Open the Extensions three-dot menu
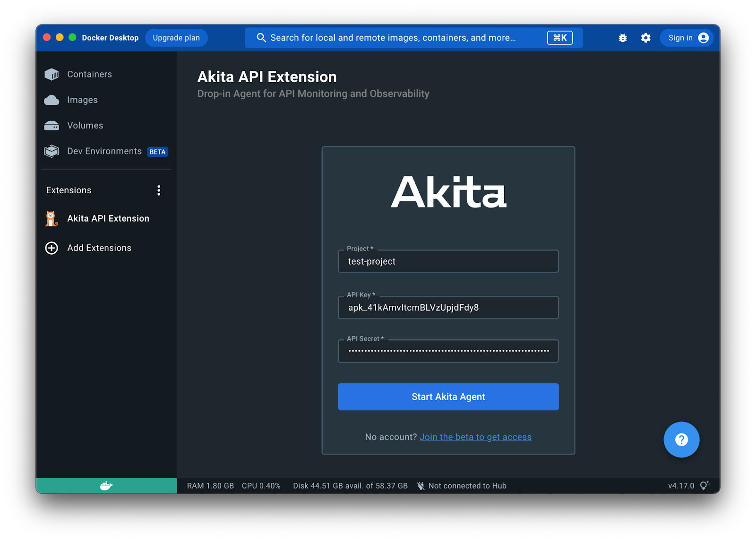The image size is (756, 541). coord(159,190)
